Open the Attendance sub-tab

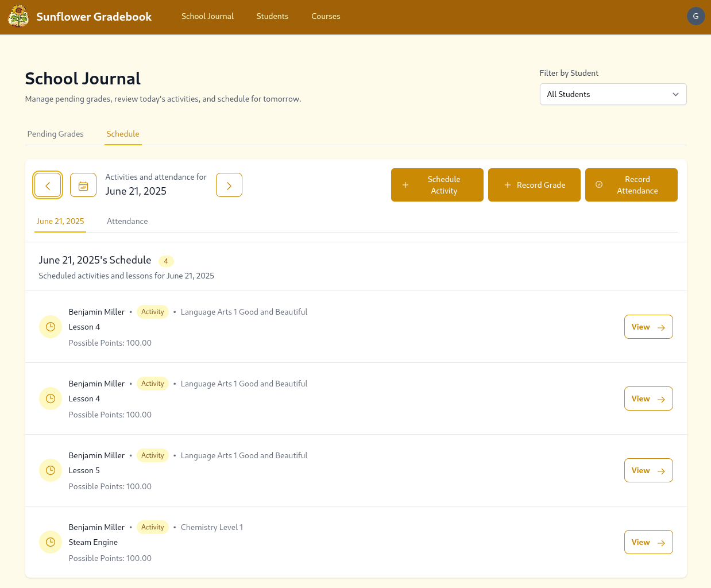click(127, 221)
